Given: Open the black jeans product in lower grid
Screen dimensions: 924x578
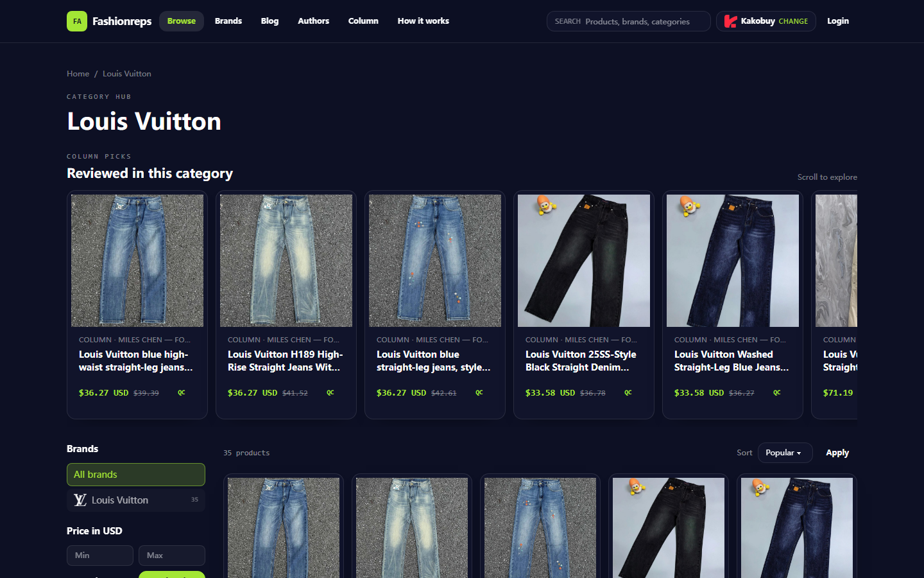Looking at the screenshot, I should [x=669, y=528].
